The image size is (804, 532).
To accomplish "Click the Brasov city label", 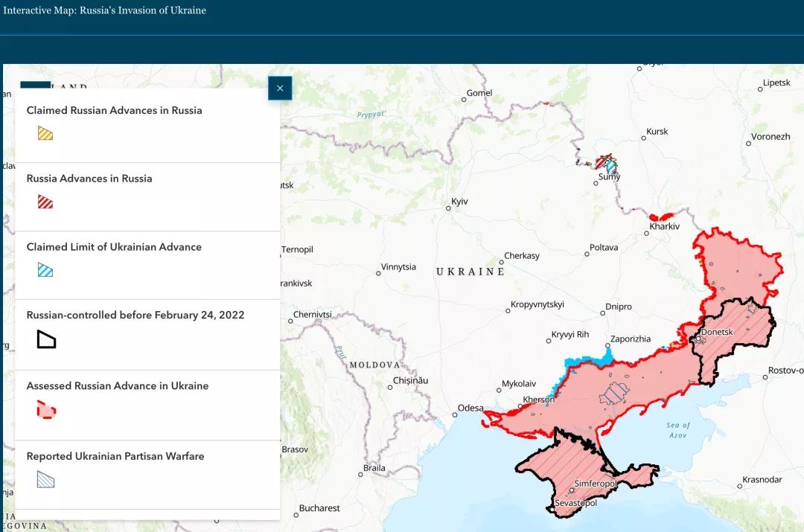I will click(295, 449).
